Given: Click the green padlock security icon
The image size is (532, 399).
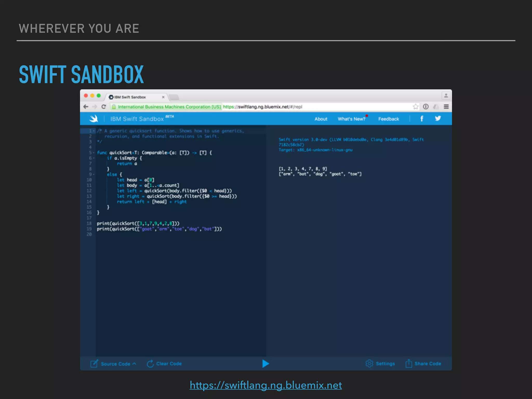Looking at the screenshot, I should point(114,107).
